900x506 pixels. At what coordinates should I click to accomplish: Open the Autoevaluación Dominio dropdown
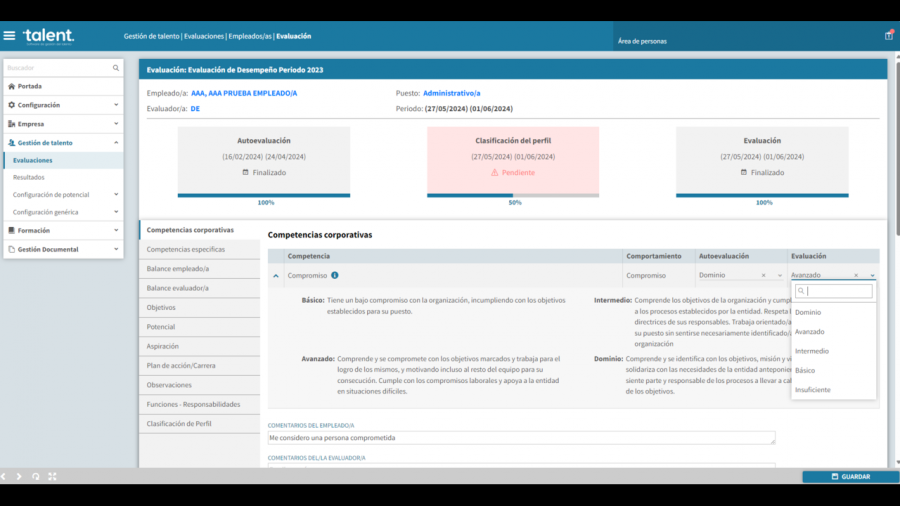click(x=779, y=275)
